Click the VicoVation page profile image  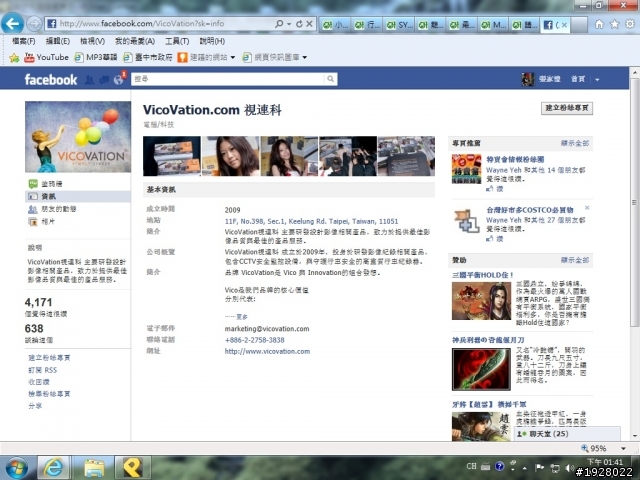pyautogui.click(x=78, y=137)
